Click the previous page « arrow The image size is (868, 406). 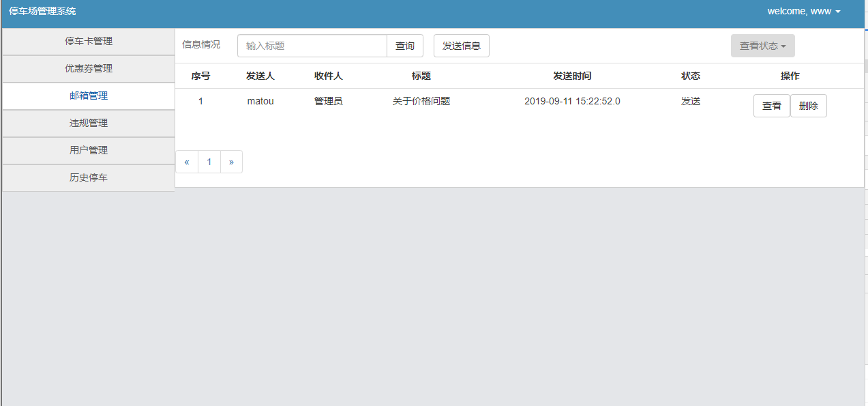click(x=187, y=161)
